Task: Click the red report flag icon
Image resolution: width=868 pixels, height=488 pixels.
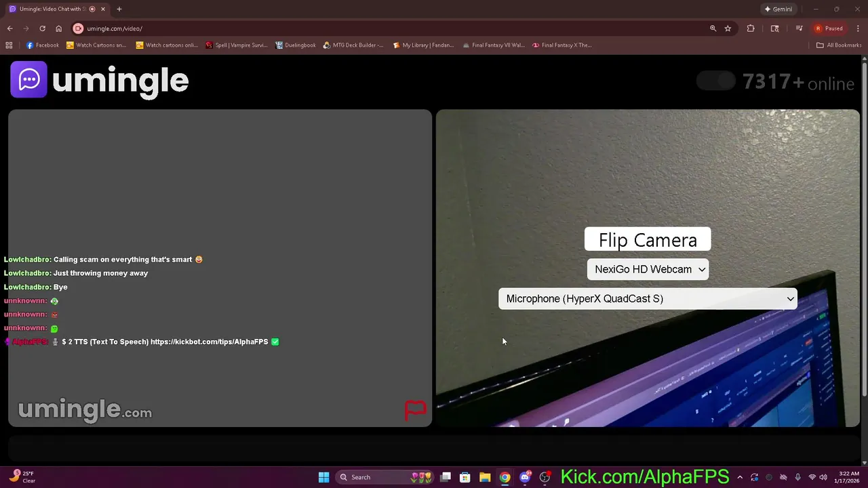Action: pyautogui.click(x=415, y=410)
